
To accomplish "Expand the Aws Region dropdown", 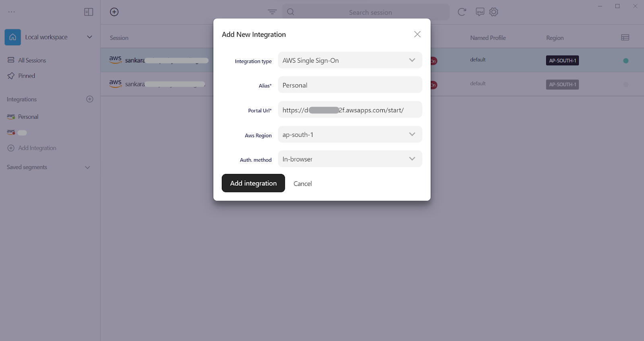I will [x=350, y=134].
